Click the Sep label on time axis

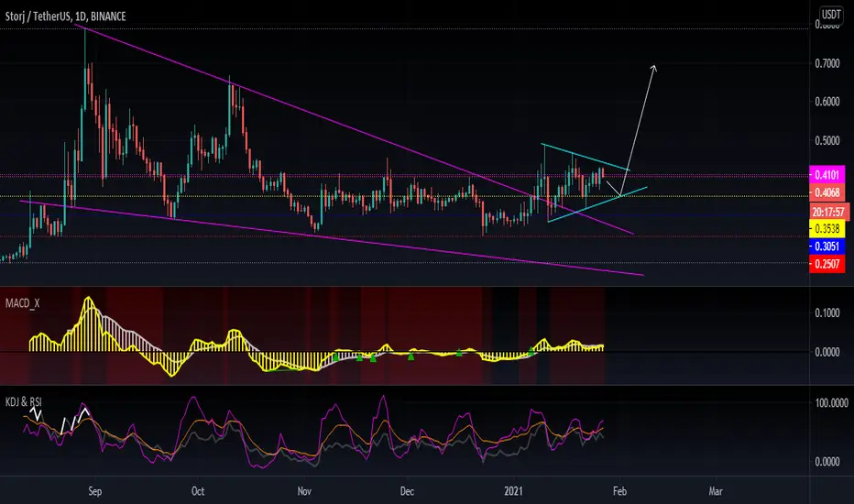click(x=94, y=491)
